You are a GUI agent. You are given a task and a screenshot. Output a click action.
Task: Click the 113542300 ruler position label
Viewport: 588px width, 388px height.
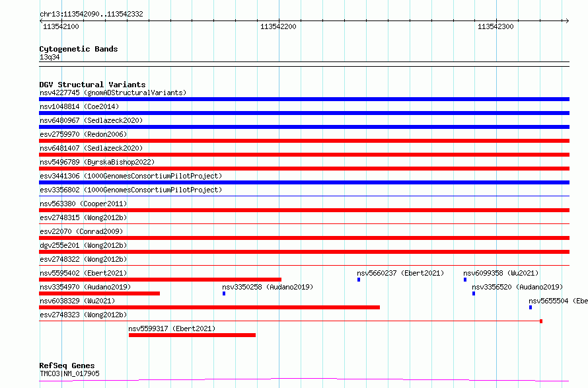tap(496, 26)
